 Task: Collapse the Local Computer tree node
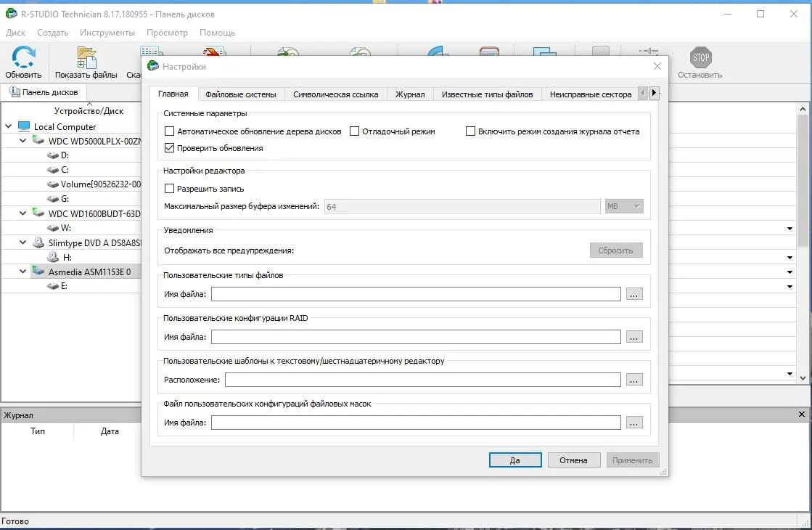click(9, 126)
